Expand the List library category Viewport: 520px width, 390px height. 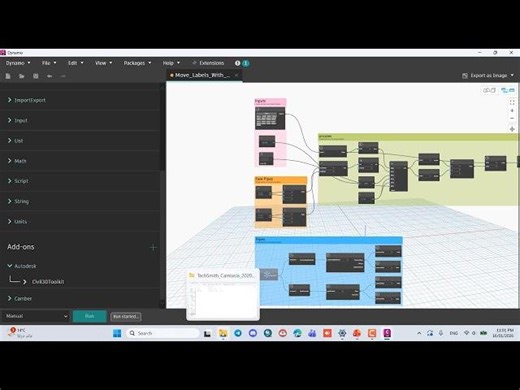pyautogui.click(x=80, y=141)
